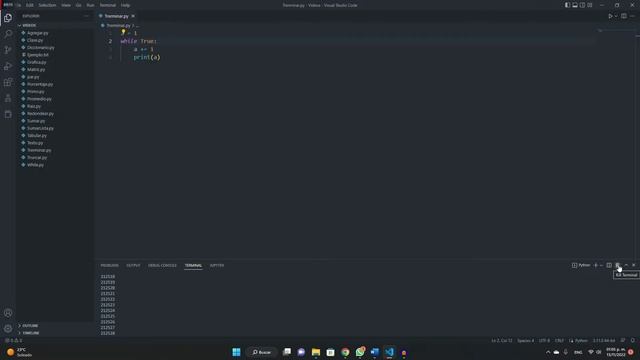Open the Run and Debug view

(x=8, y=66)
